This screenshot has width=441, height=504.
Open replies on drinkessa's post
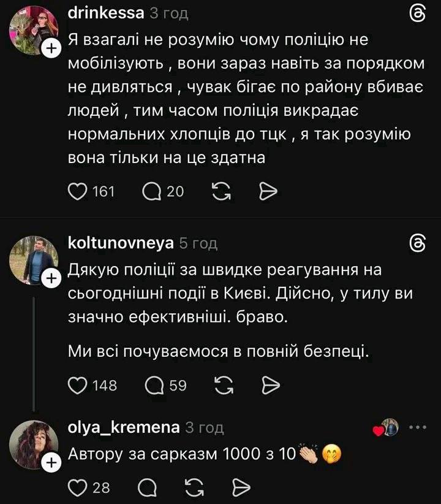[151, 192]
